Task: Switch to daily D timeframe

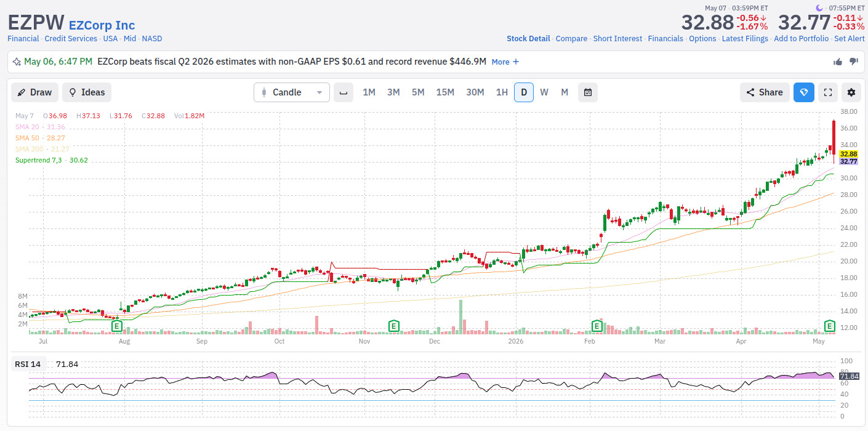Action: pyautogui.click(x=524, y=92)
